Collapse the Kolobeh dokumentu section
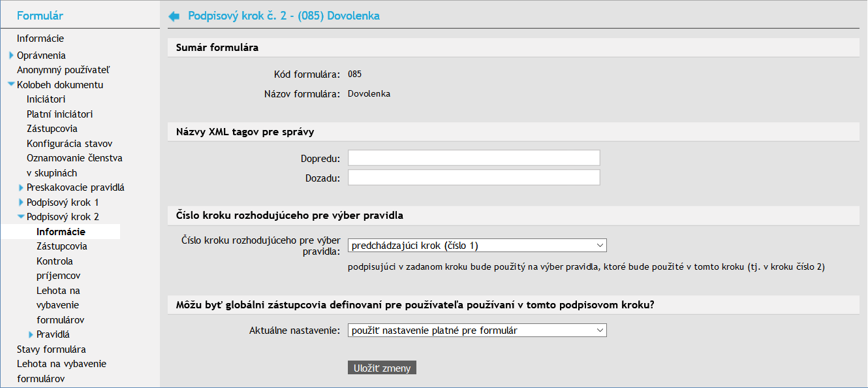The width and height of the screenshot is (868, 388). coord(11,85)
